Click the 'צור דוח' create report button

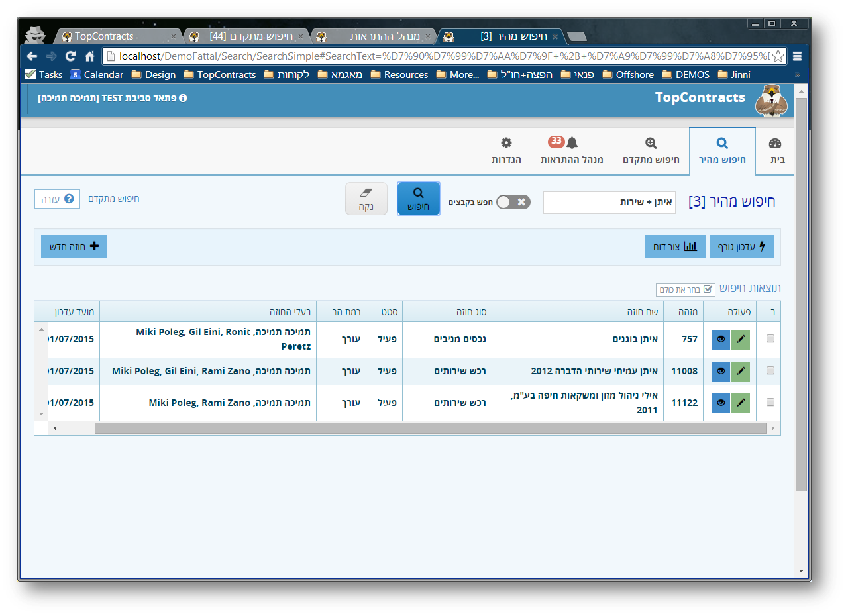(x=675, y=246)
